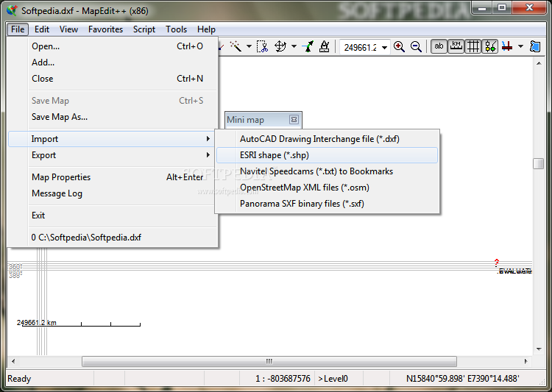
Task: Select the ruler measure tool icon
Action: point(325,46)
